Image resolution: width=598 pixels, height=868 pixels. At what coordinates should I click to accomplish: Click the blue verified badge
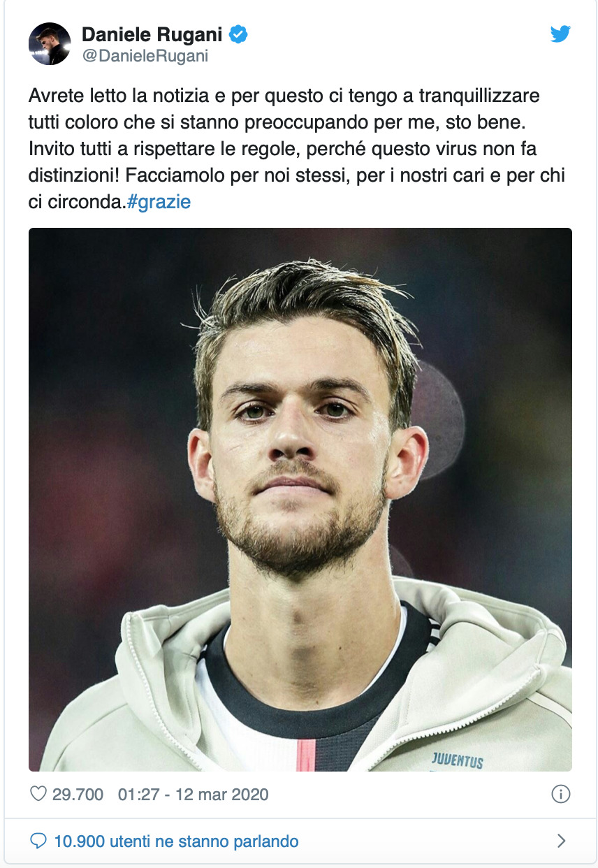click(x=239, y=34)
